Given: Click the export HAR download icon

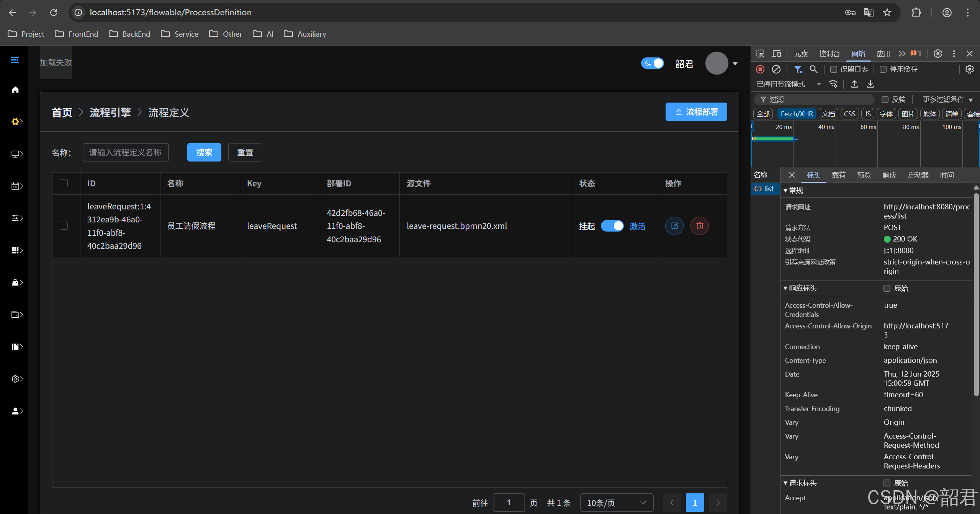Looking at the screenshot, I should coord(870,84).
